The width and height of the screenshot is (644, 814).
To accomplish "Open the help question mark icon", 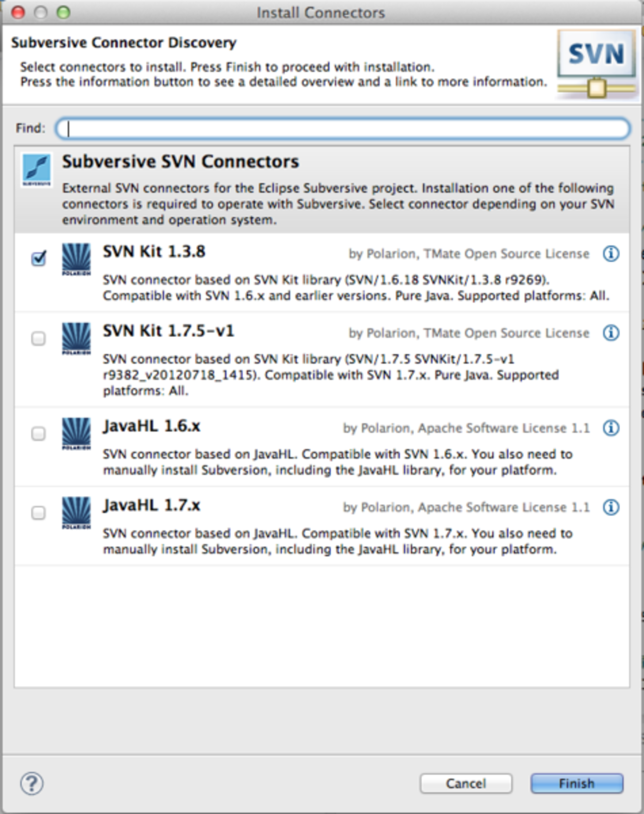I will (x=32, y=784).
